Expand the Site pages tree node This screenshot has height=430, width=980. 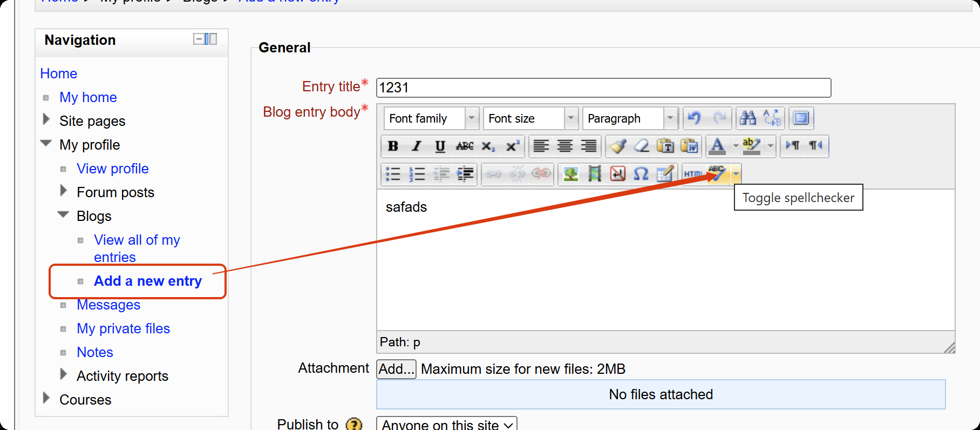[x=46, y=120]
